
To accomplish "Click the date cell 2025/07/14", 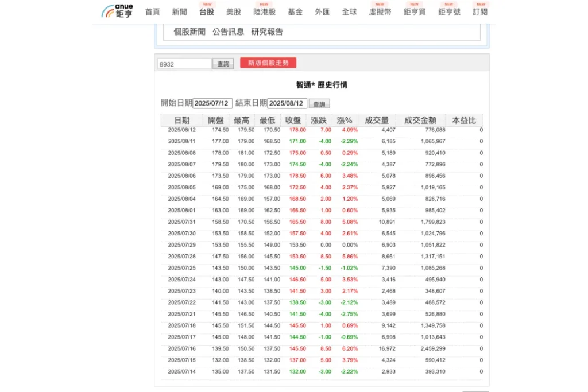I will coord(182,372).
